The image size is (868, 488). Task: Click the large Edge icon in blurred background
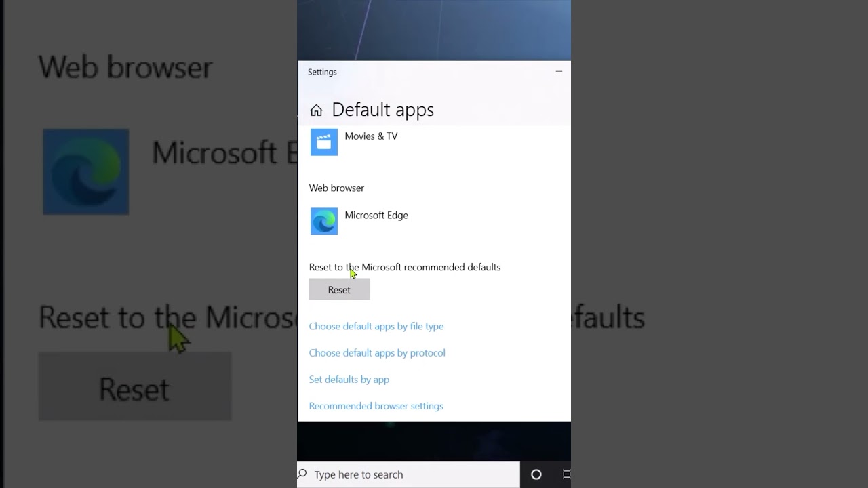[86, 172]
